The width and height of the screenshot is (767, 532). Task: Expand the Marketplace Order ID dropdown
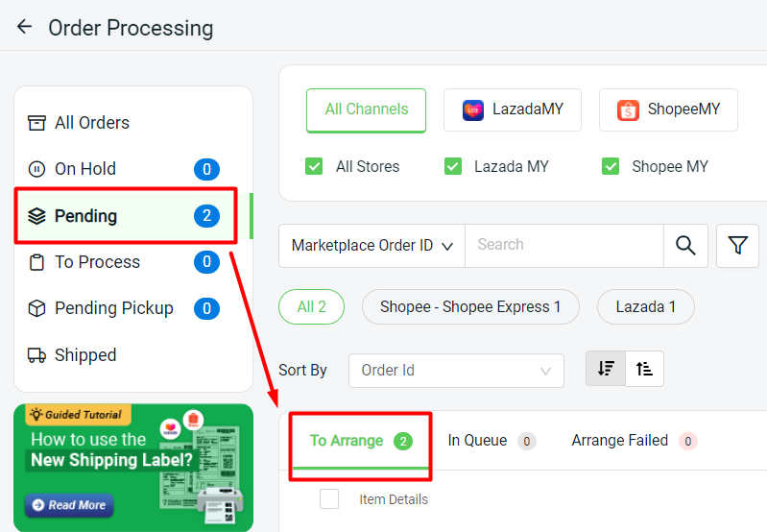pos(372,246)
